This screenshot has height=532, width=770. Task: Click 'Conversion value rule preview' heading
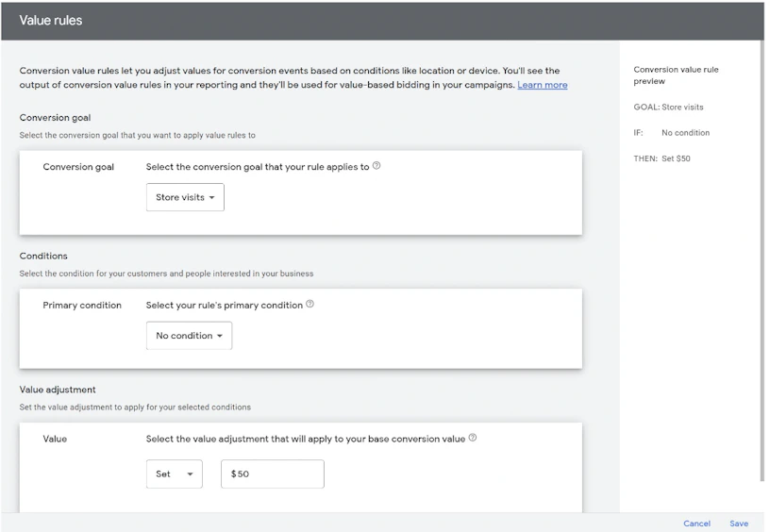coord(676,75)
